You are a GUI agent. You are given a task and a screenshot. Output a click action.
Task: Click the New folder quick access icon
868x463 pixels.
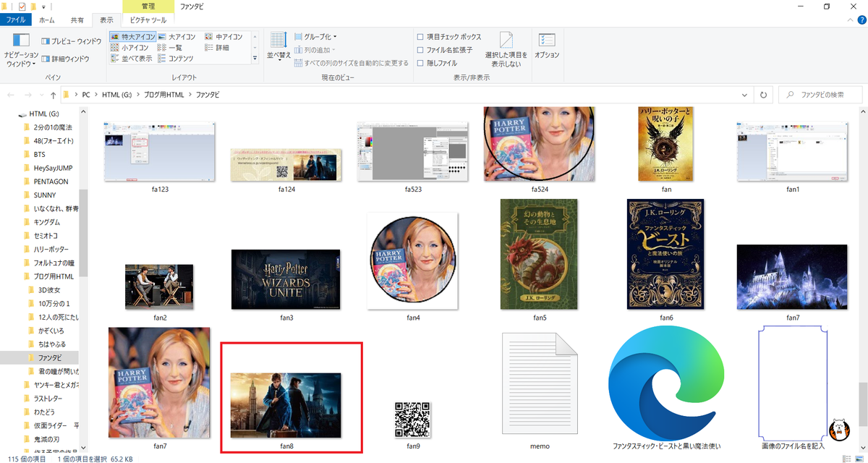pyautogui.click(x=34, y=7)
